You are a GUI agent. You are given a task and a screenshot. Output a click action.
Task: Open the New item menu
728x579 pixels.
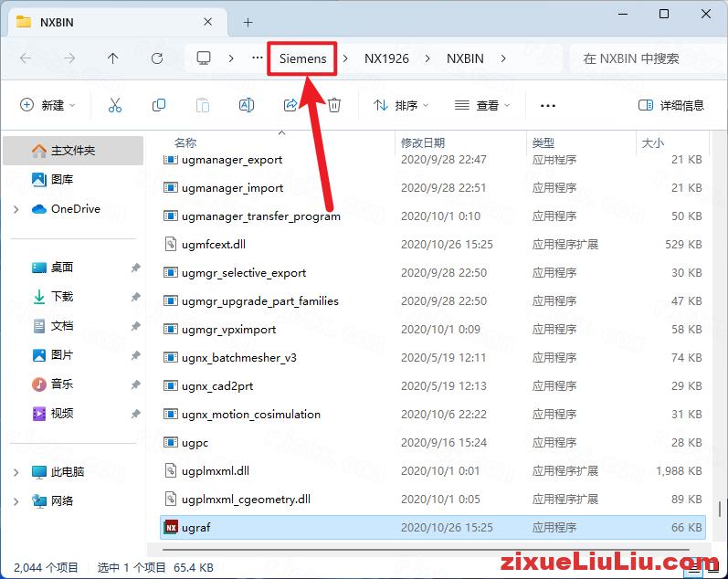47,105
